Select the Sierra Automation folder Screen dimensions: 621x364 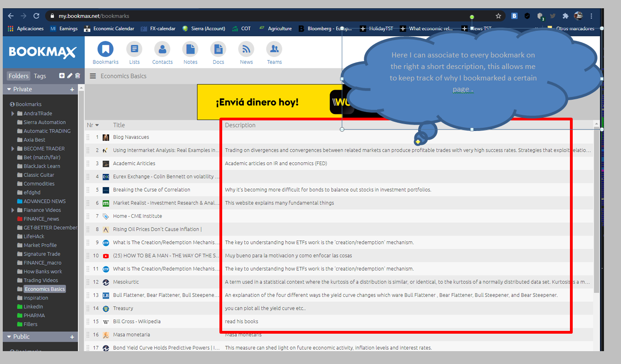[45, 122]
